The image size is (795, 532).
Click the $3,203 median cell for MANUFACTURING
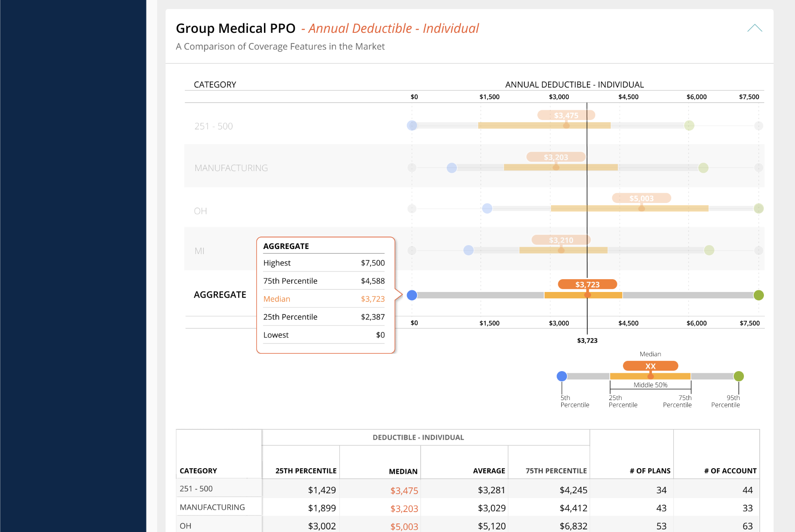(x=404, y=509)
